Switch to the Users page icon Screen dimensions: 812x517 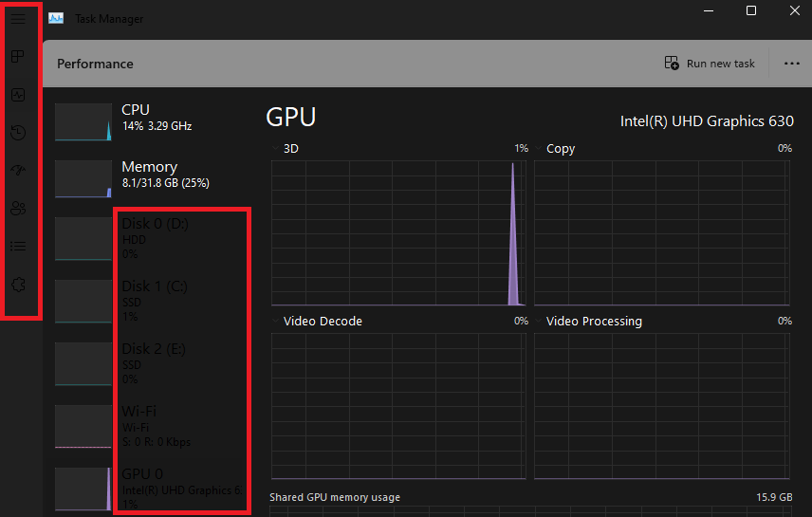click(18, 209)
